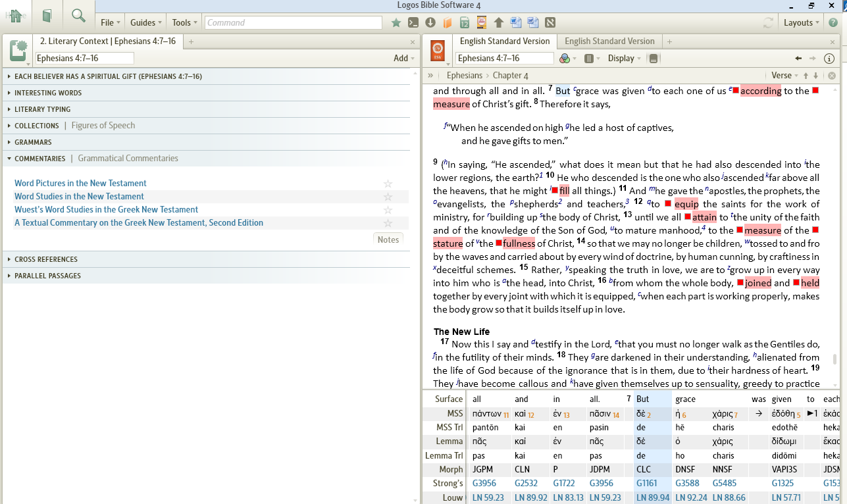Open the Layouts dropdown

(802, 23)
